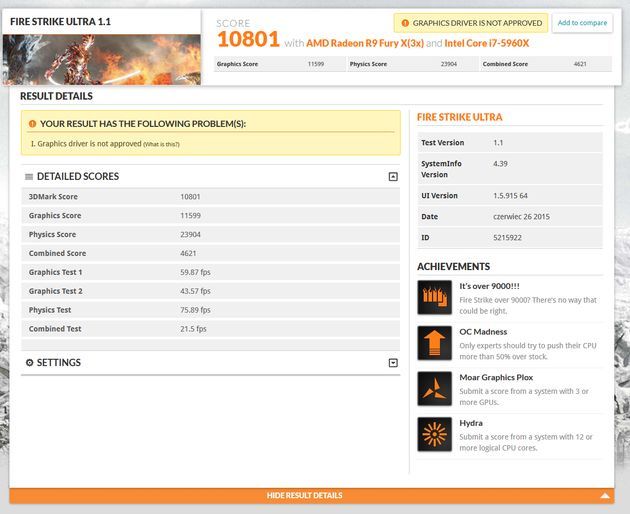Click the warning icon in the driver not approved badge
The width and height of the screenshot is (630, 514).
pos(405,23)
